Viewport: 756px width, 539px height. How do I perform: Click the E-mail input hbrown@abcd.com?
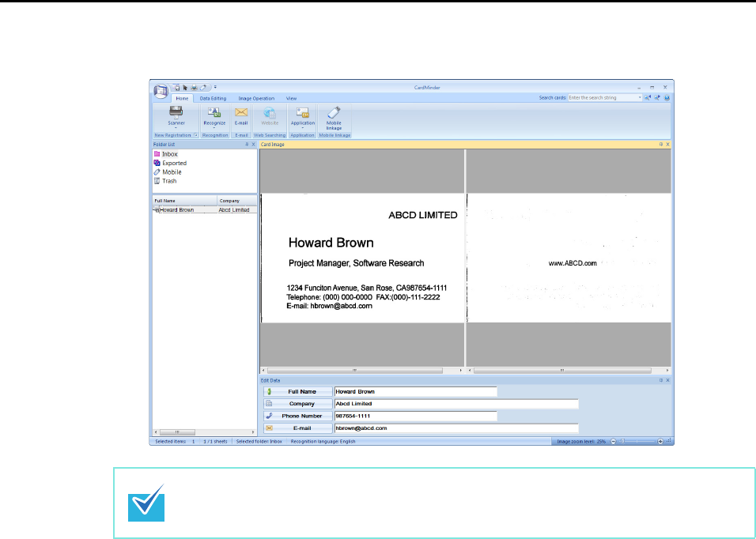click(456, 428)
